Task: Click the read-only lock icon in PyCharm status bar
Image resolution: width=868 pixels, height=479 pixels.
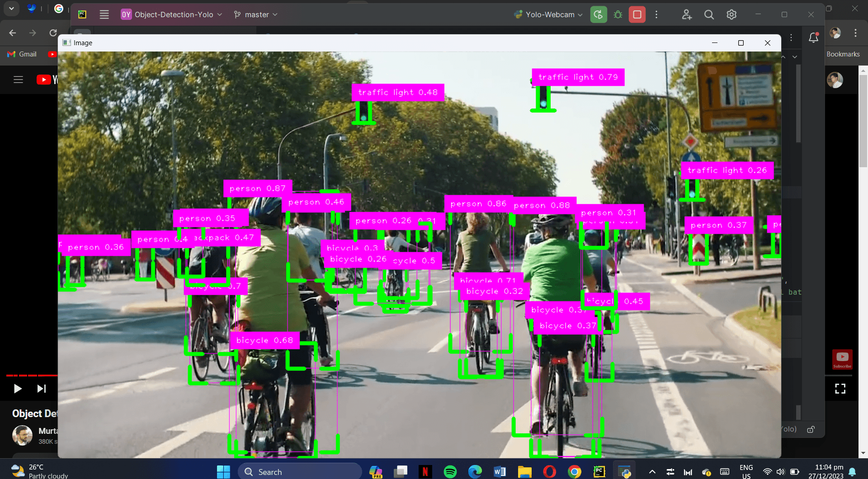Action: pyautogui.click(x=811, y=429)
